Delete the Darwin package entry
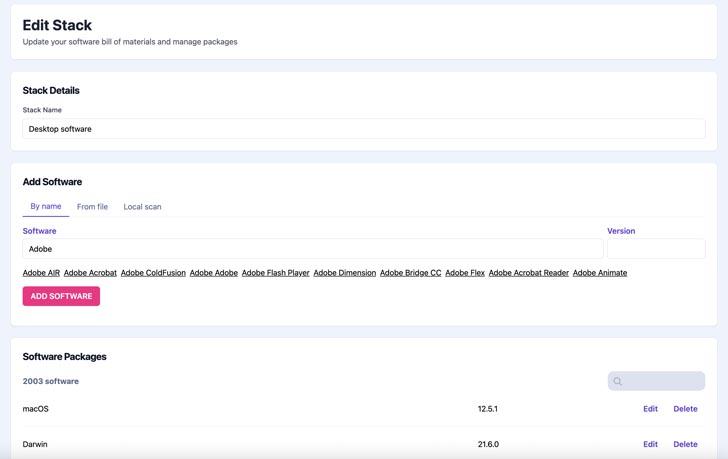 point(685,444)
